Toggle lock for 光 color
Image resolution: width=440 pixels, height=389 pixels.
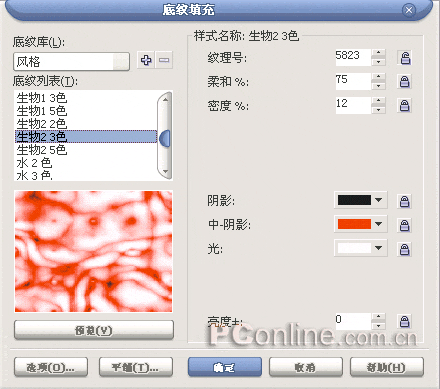pyautogui.click(x=405, y=249)
